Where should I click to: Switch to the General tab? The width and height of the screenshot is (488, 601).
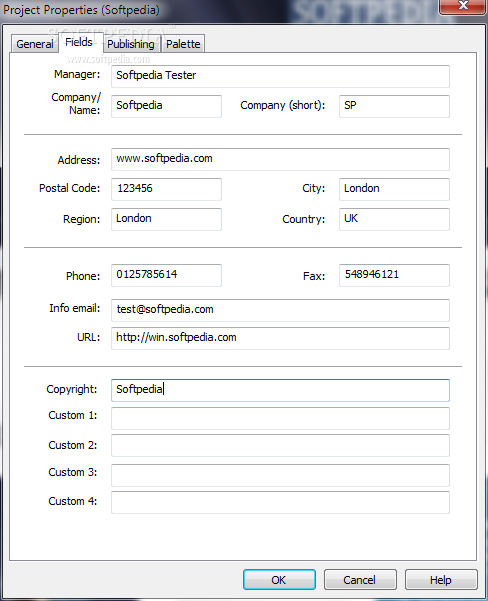(35, 44)
